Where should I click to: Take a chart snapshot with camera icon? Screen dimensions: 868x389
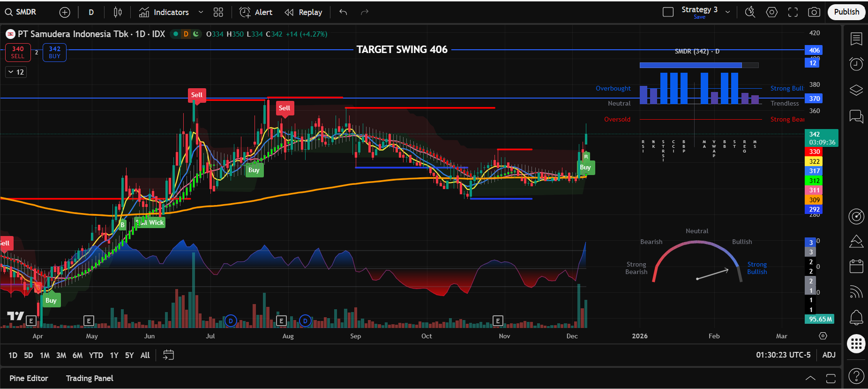[814, 12]
